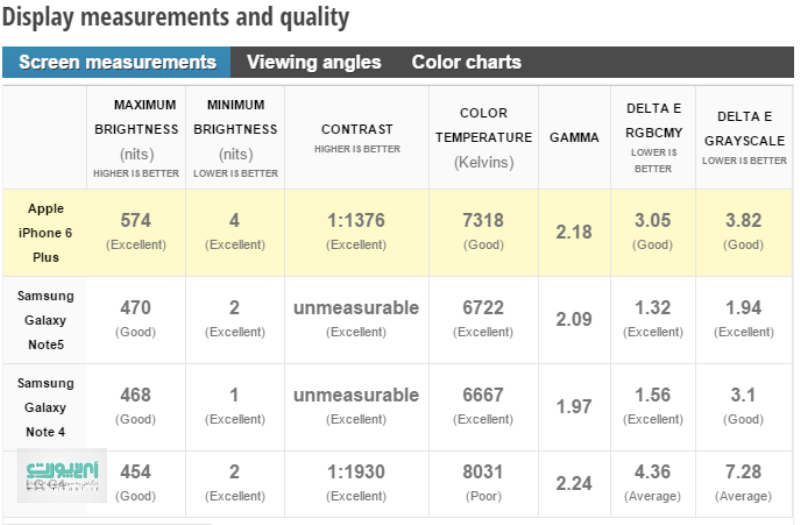Click the 3.82 Delta E grayscale value
The width and height of the screenshot is (800, 525).
[743, 220]
